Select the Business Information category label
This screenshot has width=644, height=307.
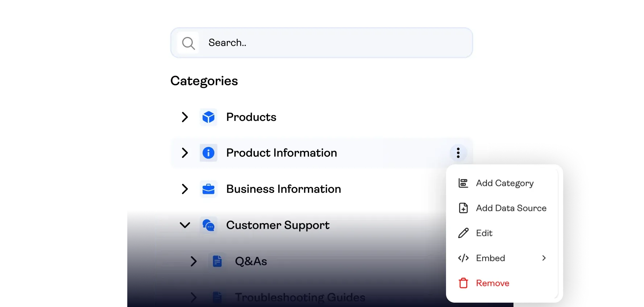click(x=284, y=189)
